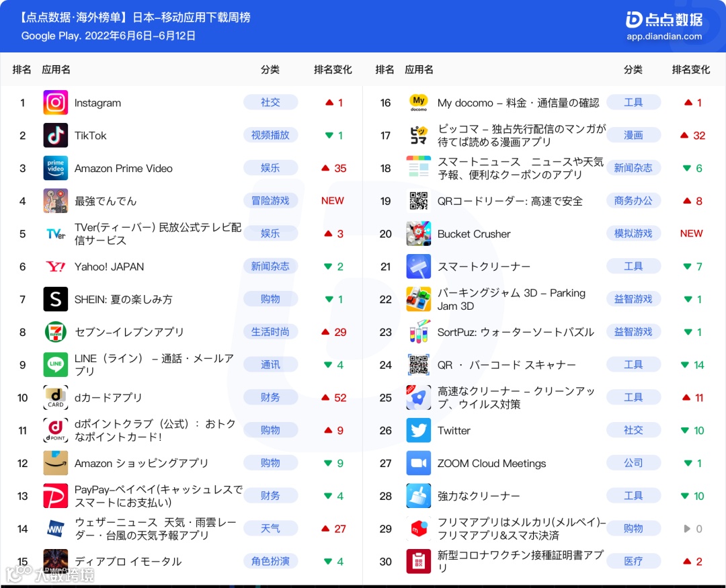Click the left 排名变化 column header
The height and width of the screenshot is (588, 726).
333,69
